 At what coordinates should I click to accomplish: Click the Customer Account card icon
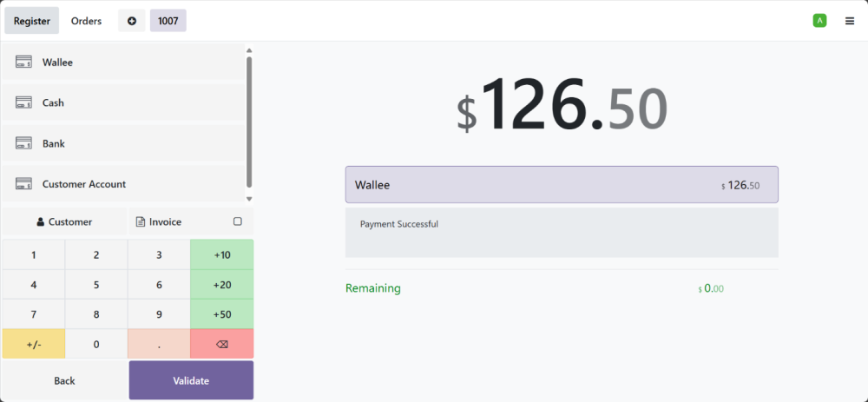point(24,184)
